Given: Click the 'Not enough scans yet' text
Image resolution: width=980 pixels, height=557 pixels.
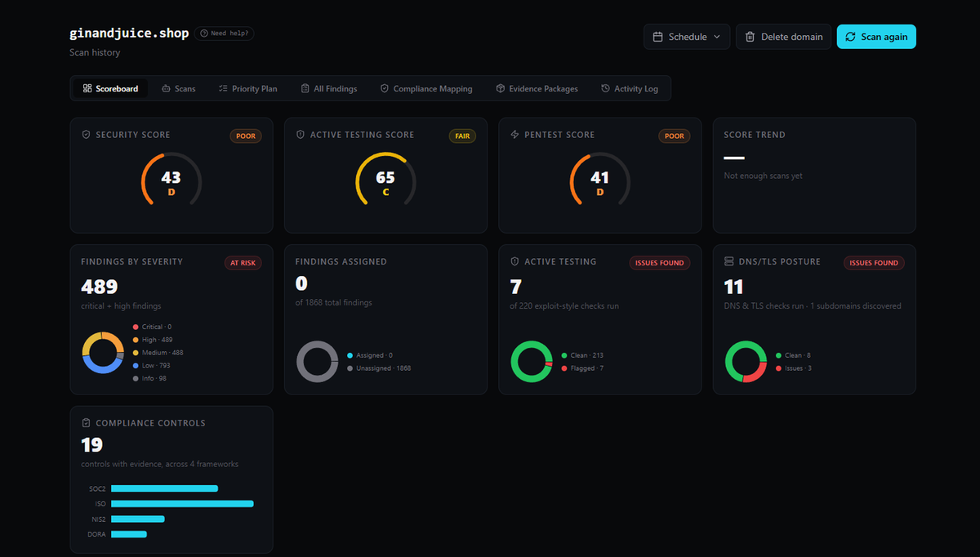Looking at the screenshot, I should 763,176.
